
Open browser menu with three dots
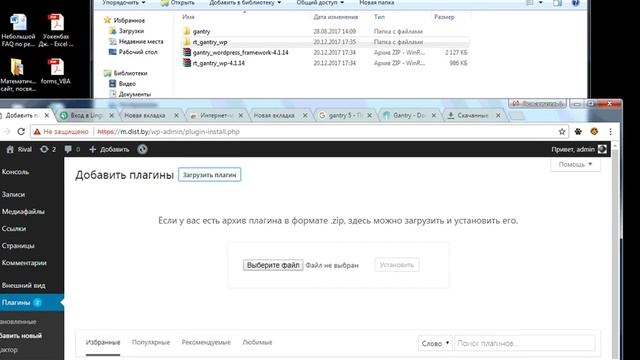610,131
